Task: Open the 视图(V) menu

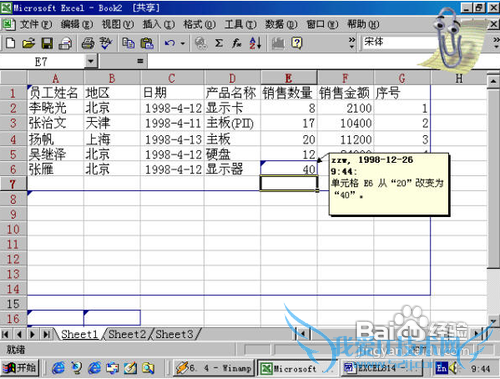Action: [118, 24]
